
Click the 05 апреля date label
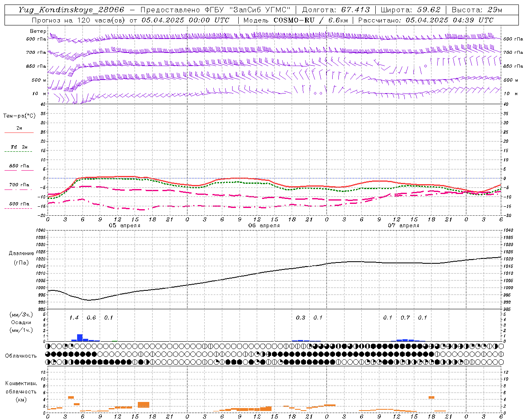tap(125, 226)
